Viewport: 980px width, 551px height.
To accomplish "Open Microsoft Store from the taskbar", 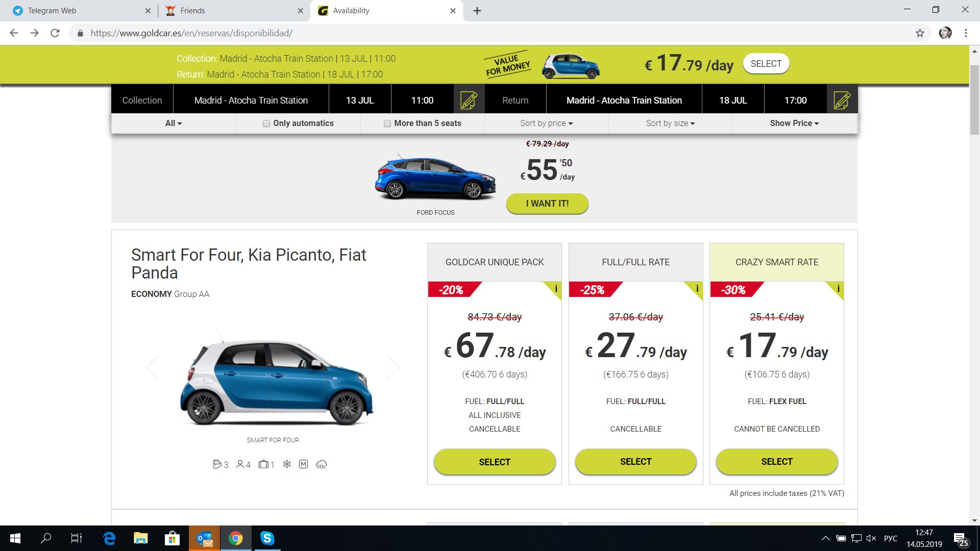I will 172,538.
